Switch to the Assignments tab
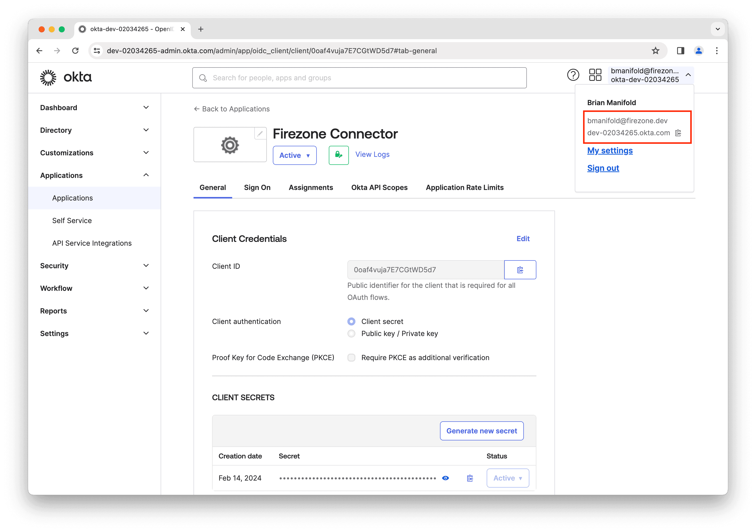This screenshot has width=756, height=532. 311,187
